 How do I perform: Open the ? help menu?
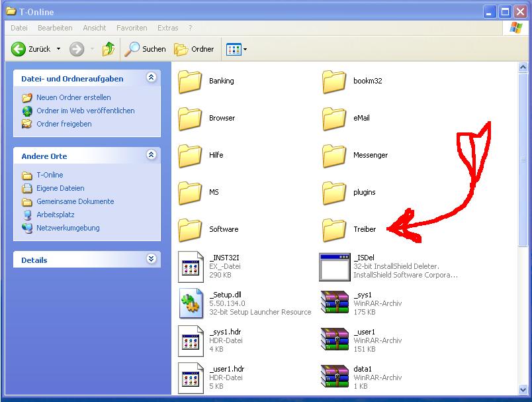click(x=190, y=28)
